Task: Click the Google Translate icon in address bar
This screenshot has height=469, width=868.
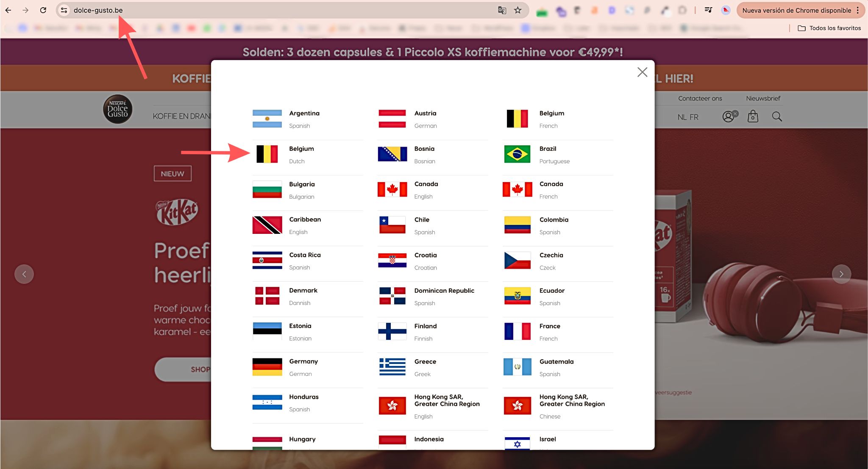Action: pos(502,10)
